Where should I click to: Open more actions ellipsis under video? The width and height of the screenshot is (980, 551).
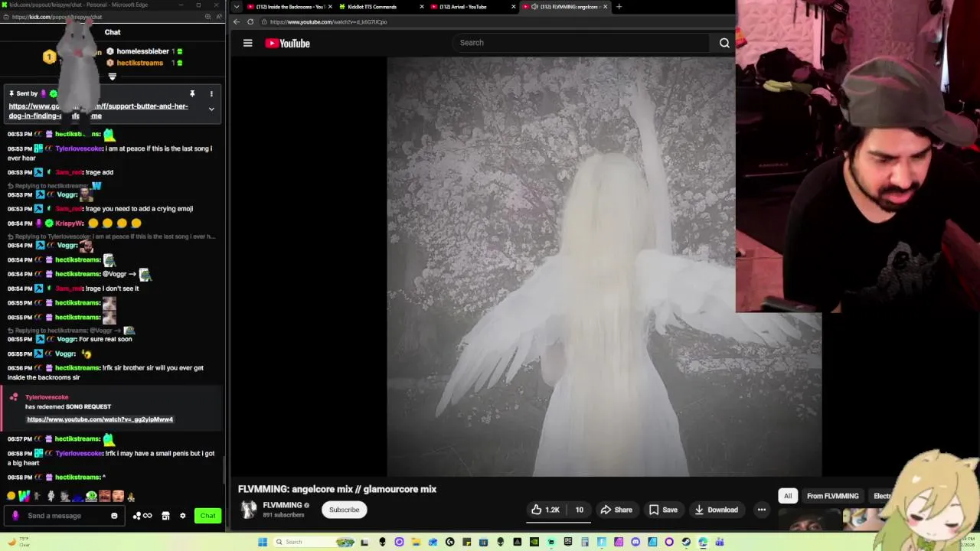tap(761, 510)
